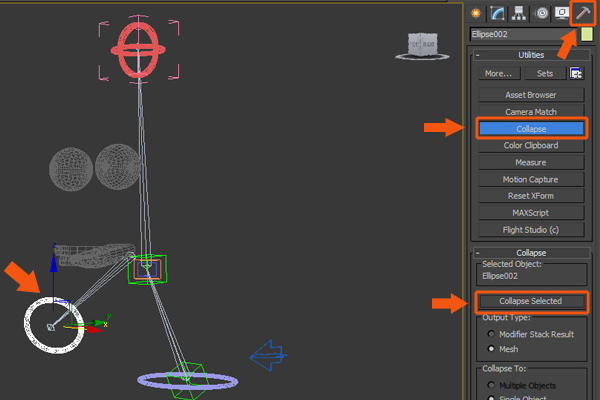Click the Reset XForm utility

(531, 196)
